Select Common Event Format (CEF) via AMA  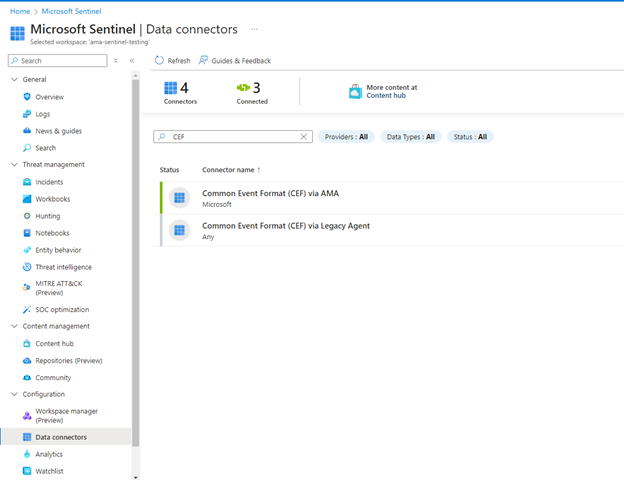coord(271,193)
